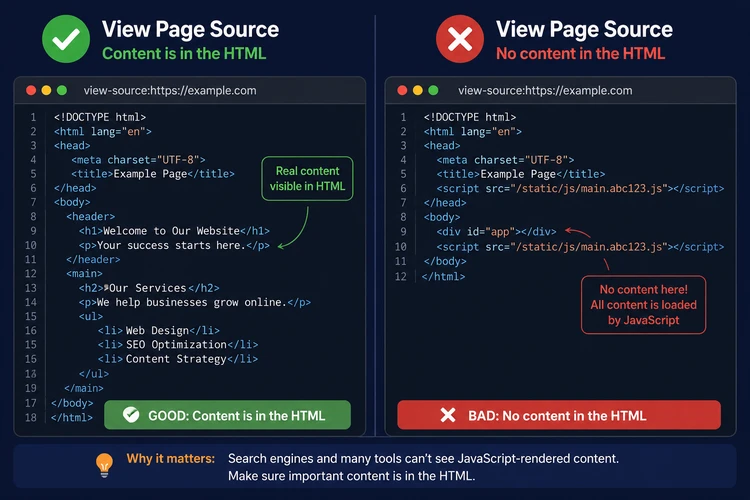Click the green GOOD: Content is in the HTML button

[x=227, y=415]
